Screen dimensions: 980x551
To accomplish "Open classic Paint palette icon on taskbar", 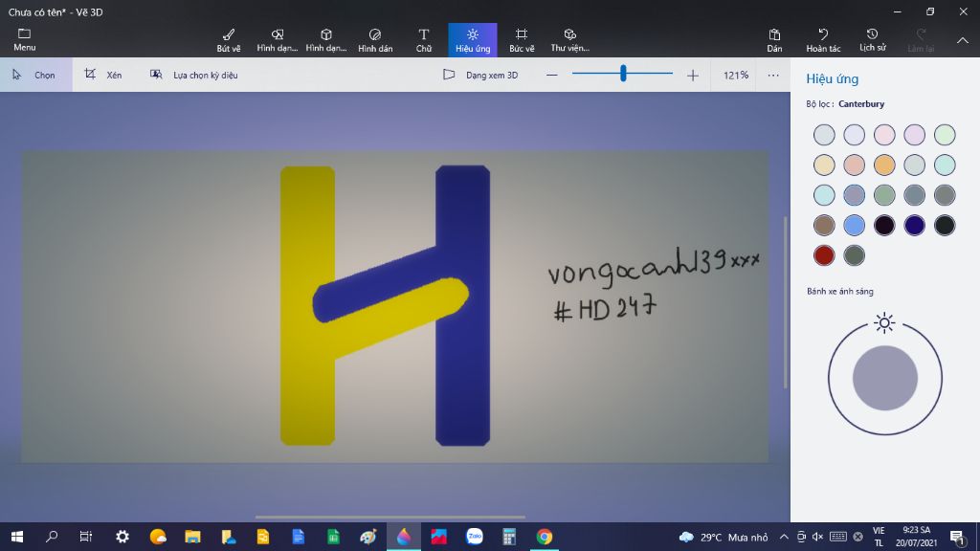I will [x=368, y=537].
